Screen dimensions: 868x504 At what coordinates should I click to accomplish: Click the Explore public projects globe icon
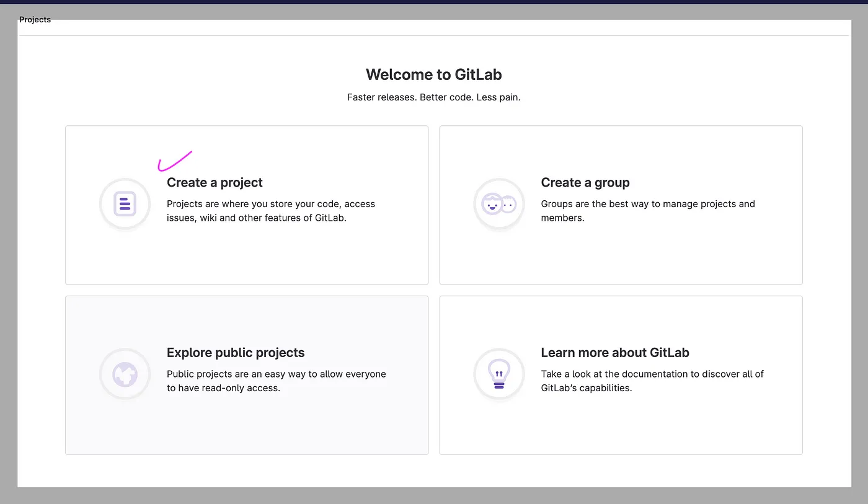[x=125, y=374]
